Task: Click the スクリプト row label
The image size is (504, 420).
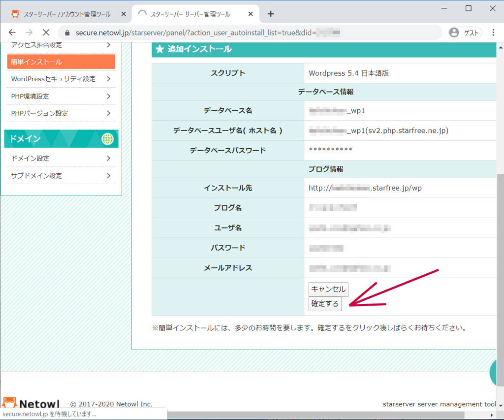Action: tap(228, 73)
